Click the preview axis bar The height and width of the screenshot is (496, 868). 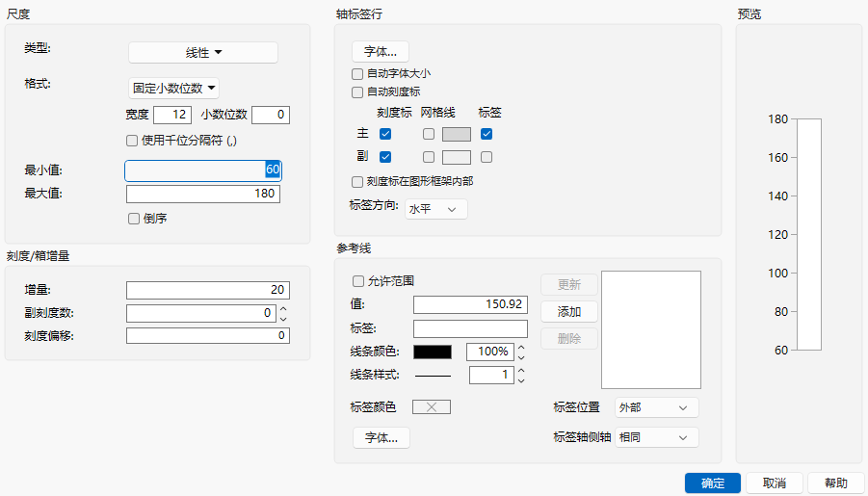(x=809, y=235)
